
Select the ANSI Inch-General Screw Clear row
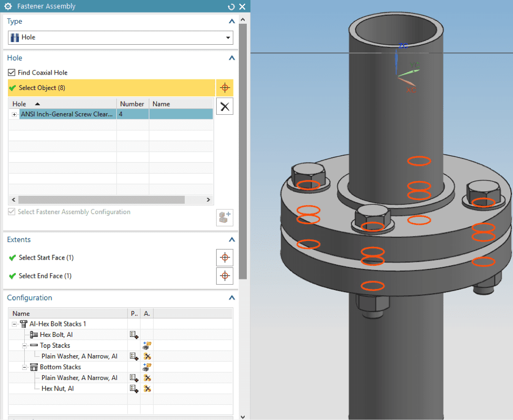pos(67,114)
